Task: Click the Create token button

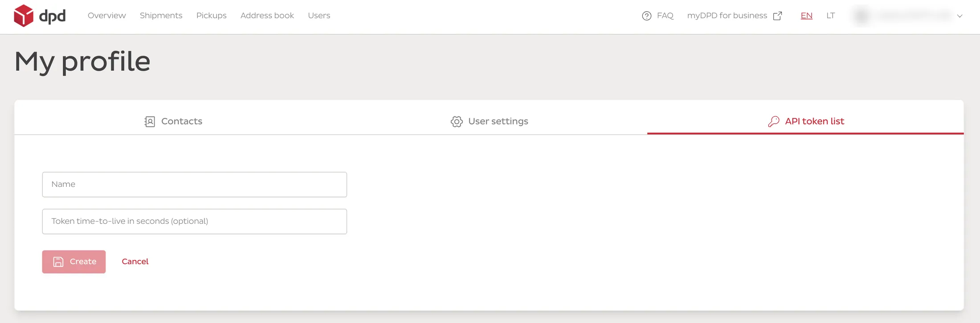Action: pyautogui.click(x=74, y=262)
